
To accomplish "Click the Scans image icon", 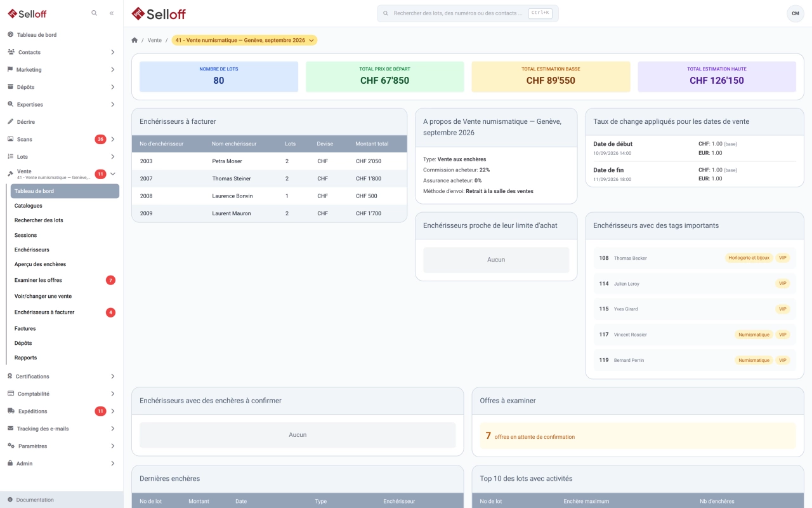I will 10,139.
